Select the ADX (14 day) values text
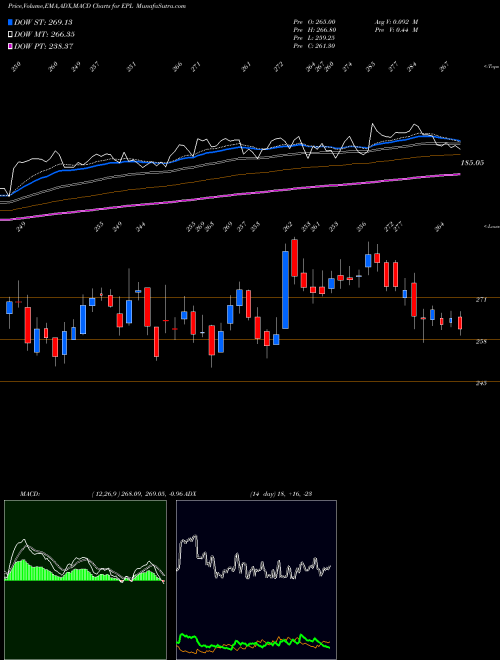This screenshot has width=500, height=660. coord(281,494)
